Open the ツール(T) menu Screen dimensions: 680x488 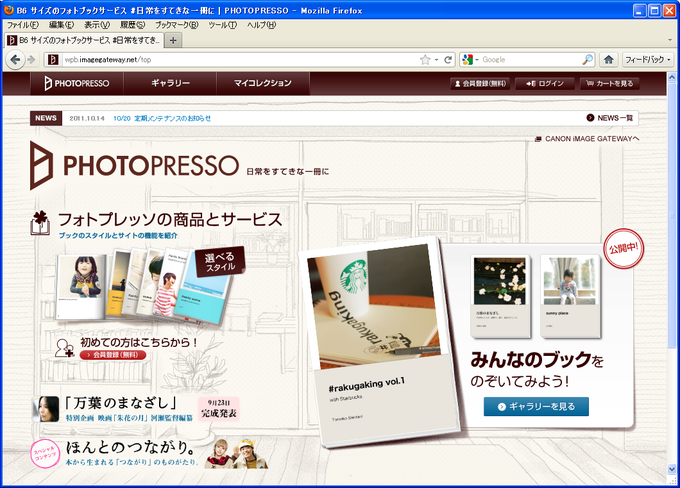click(x=222, y=25)
